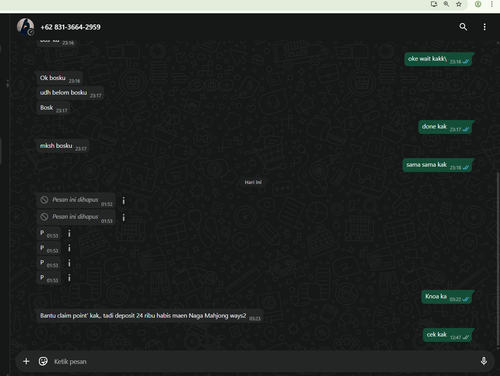Open contact profile picture in chat header
The width and height of the screenshot is (500, 376).
point(25,27)
